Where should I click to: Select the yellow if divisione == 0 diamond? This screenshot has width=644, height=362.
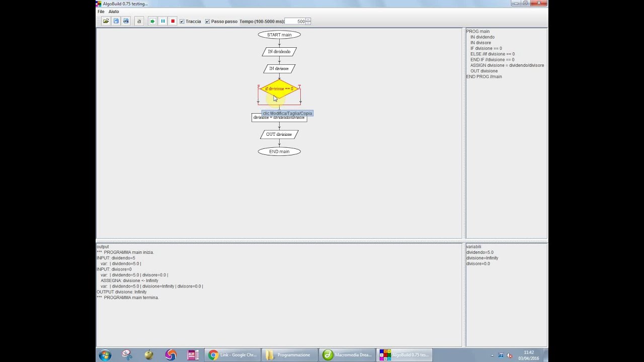tap(279, 88)
